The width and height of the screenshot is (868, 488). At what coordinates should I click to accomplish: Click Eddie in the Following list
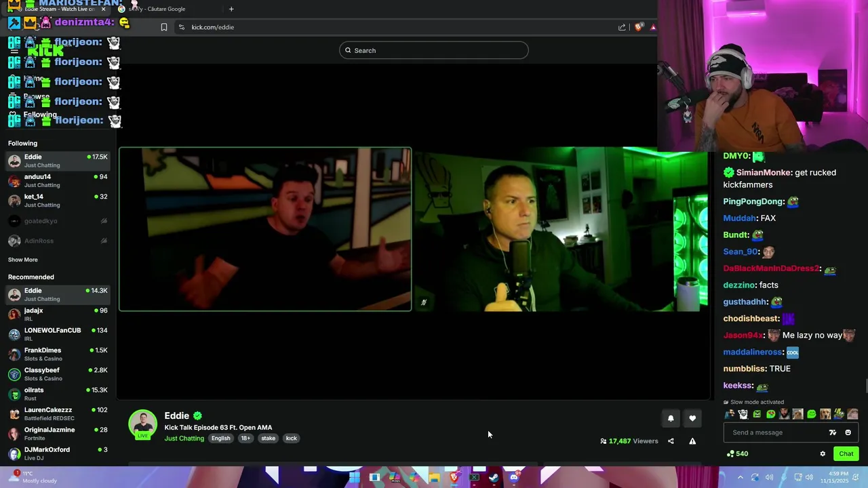(58, 161)
